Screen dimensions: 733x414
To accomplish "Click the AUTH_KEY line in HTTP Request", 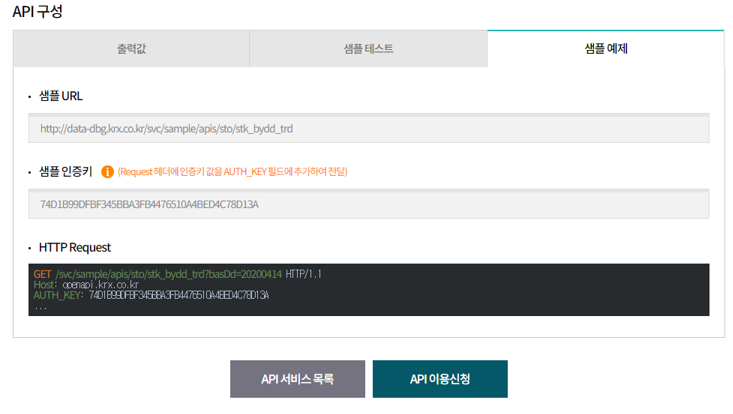I will tap(151, 295).
